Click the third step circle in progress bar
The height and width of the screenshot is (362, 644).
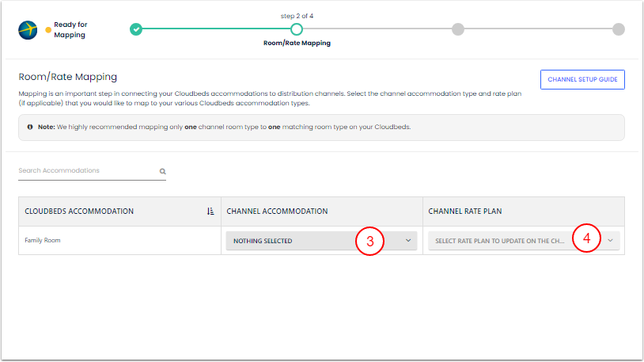click(x=457, y=29)
